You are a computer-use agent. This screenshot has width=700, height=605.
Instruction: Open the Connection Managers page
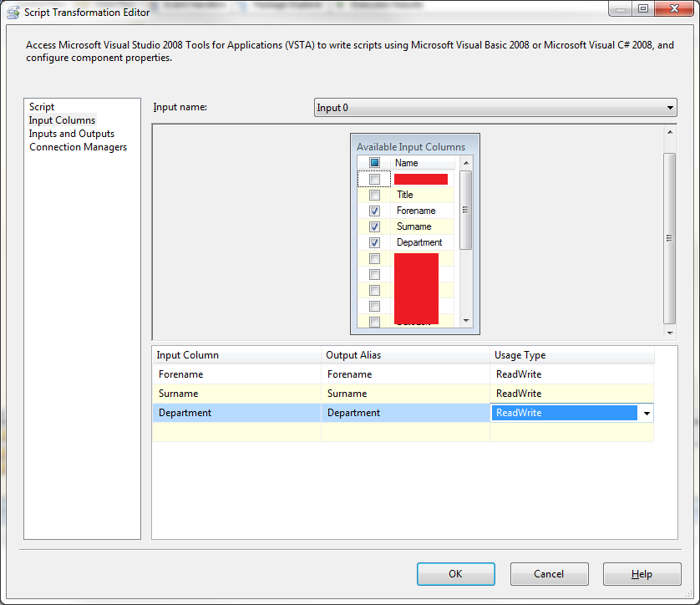(78, 147)
